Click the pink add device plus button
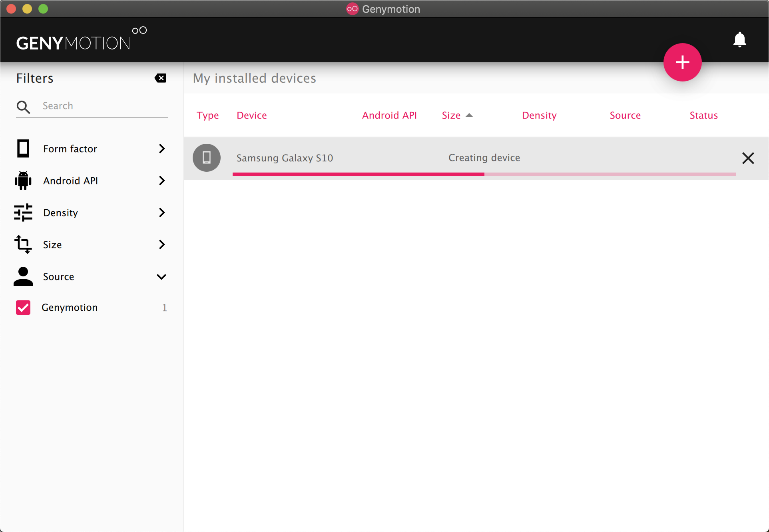 point(682,62)
